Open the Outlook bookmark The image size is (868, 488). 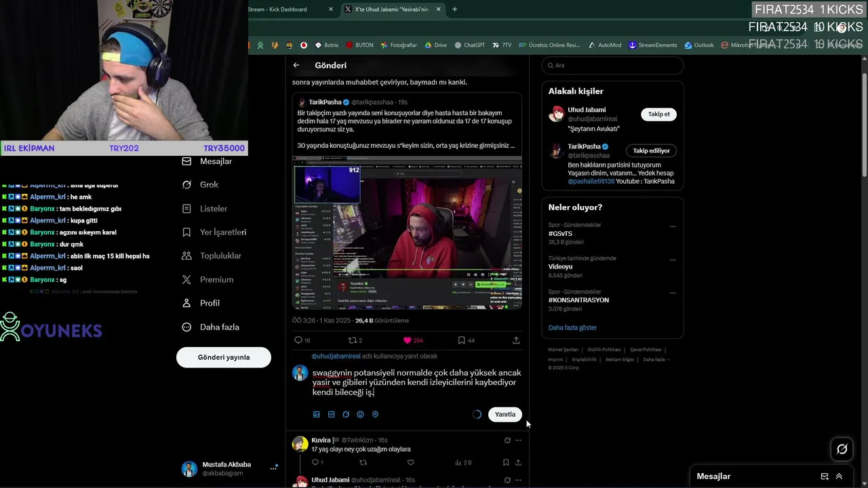[699, 45]
